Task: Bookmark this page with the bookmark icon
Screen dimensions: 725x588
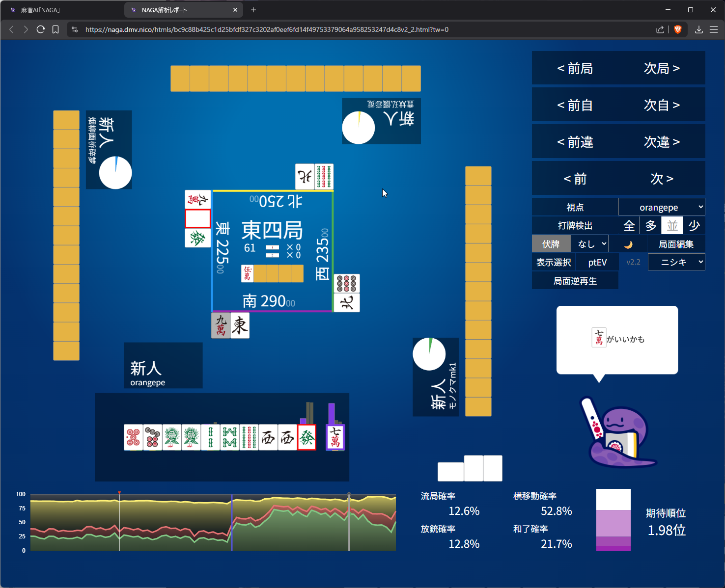Action: pos(56,29)
